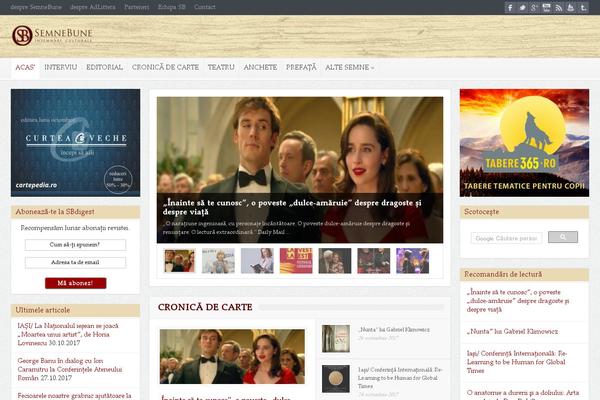Click the SemneBune logo

coord(52,36)
